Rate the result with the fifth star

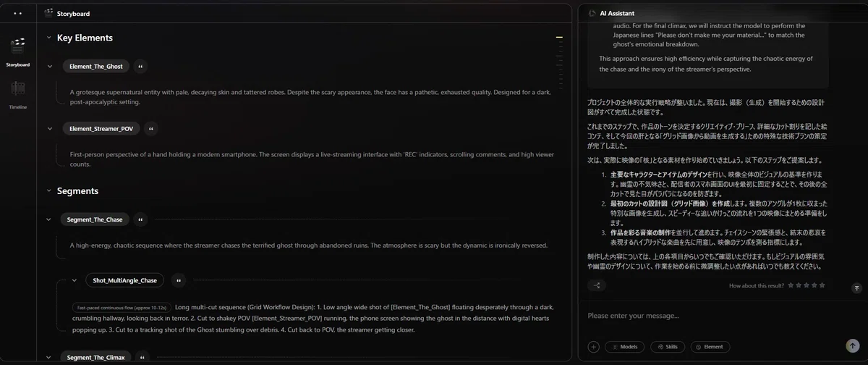[x=822, y=285]
